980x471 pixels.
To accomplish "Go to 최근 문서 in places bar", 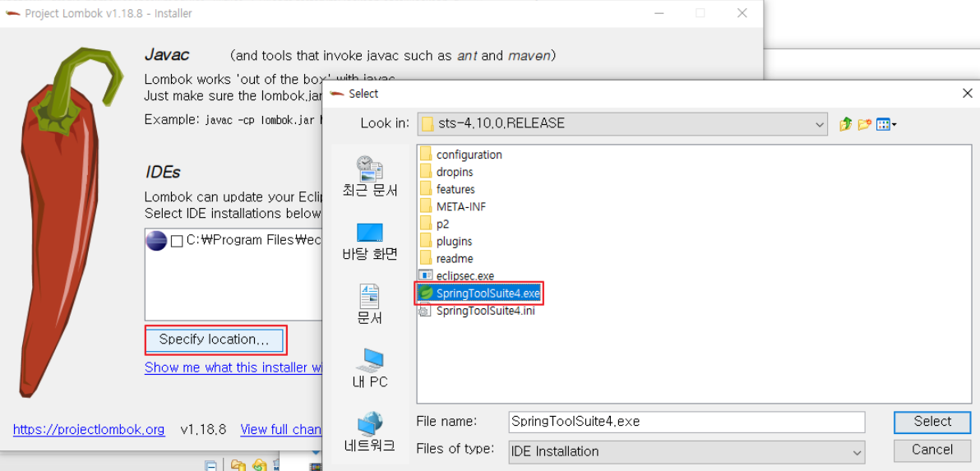I will 370,177.
